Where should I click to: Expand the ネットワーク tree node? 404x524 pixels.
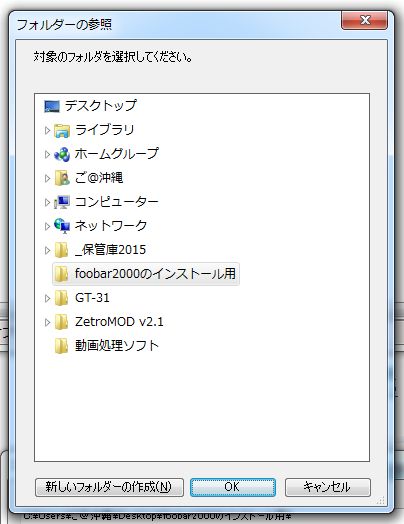[x=47, y=226]
